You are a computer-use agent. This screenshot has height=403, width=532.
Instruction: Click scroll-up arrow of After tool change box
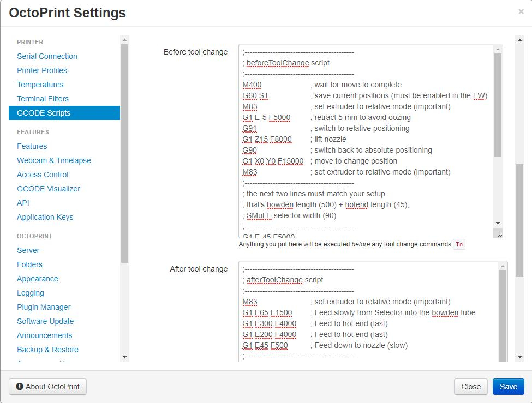503,267
